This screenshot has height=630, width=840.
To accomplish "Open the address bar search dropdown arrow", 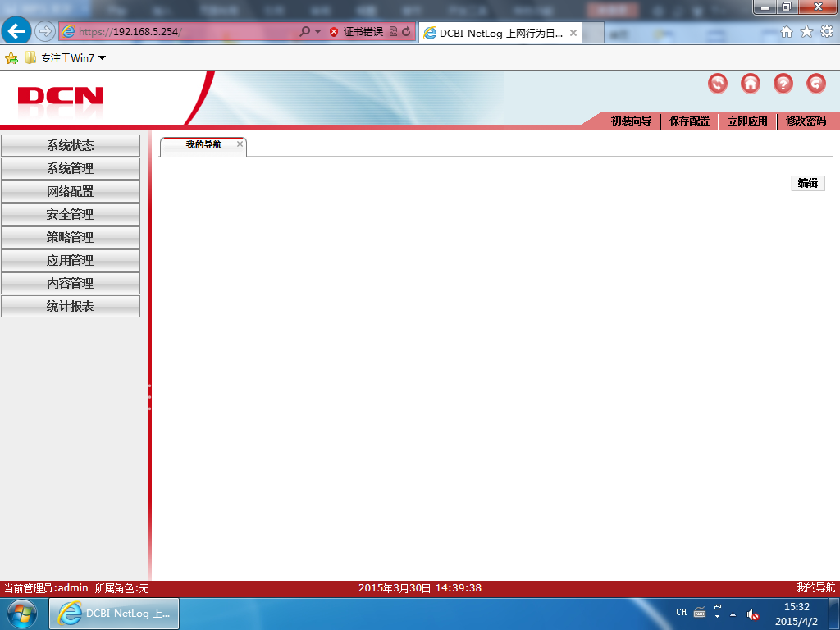I will 317,32.
